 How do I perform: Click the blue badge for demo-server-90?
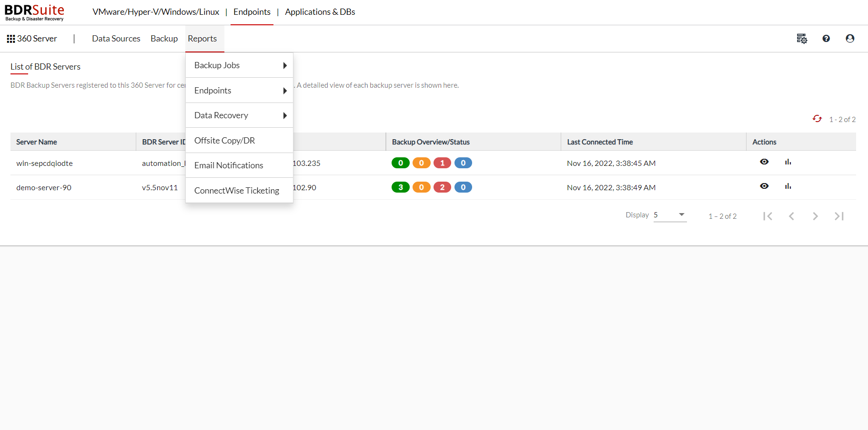tap(463, 187)
